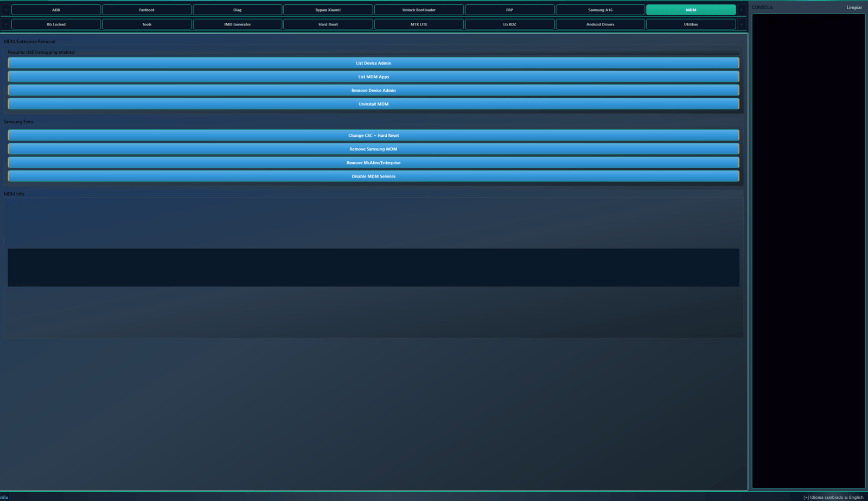Run Remove Device Admin

373,91
